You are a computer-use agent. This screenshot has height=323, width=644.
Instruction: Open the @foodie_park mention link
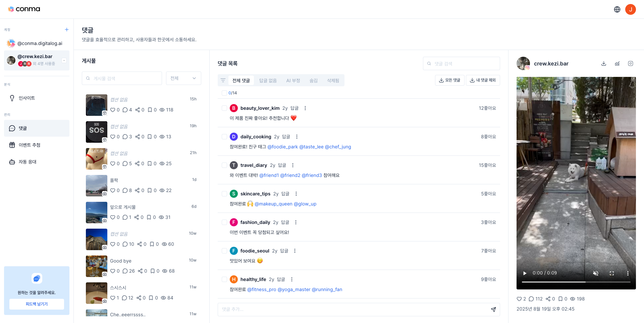point(283,147)
